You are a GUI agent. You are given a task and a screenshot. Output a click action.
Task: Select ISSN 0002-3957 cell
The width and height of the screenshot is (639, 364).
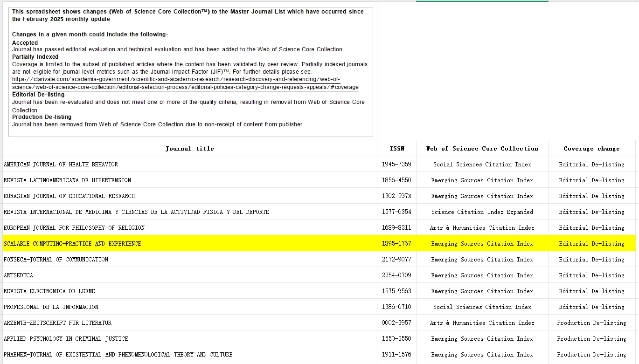[x=397, y=323]
